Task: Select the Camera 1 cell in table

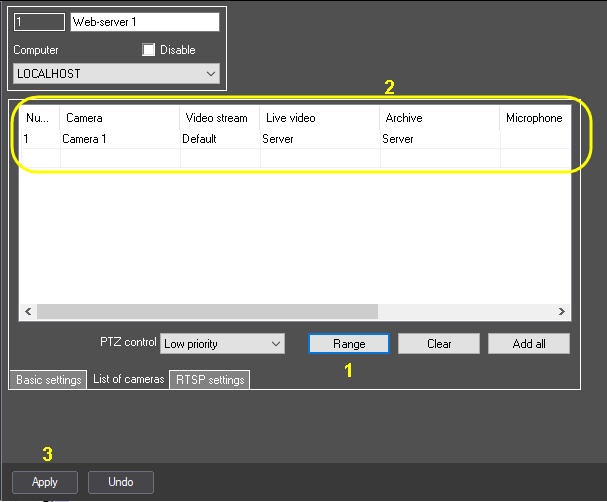Action: (118, 139)
